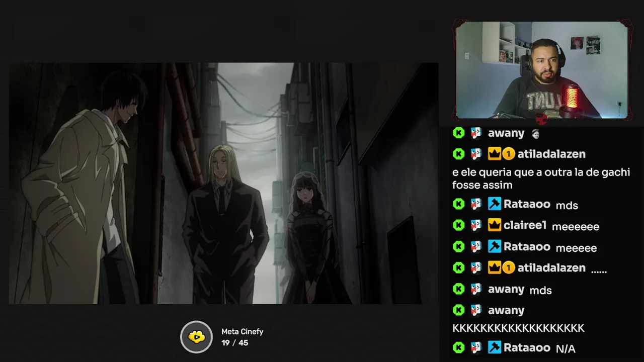Open atiladalazen username on the '......' message
Image resolution: width=644 pixels, height=362 pixels.
pos(551,268)
